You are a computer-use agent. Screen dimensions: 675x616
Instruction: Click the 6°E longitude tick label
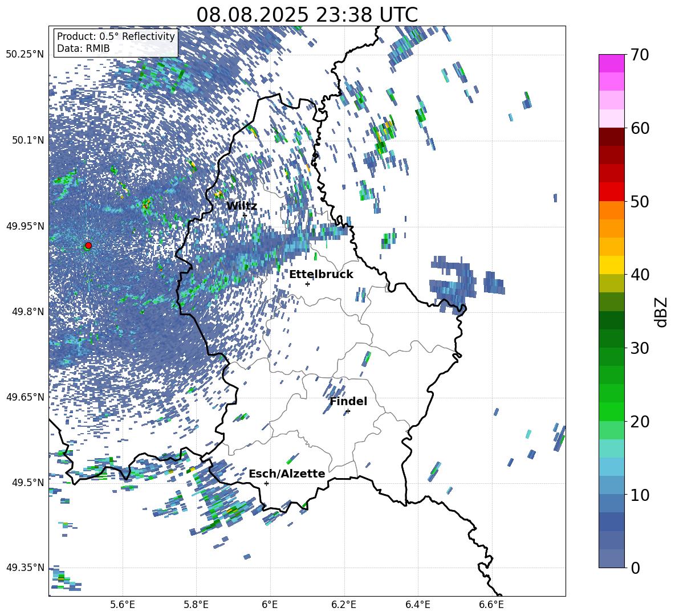(270, 605)
